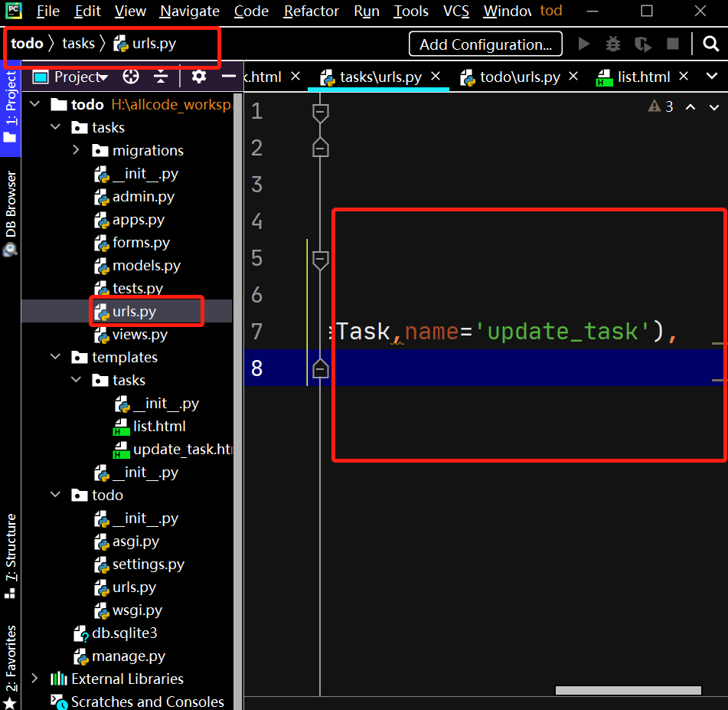
Task: Click the Debug bug icon
Action: 613,44
